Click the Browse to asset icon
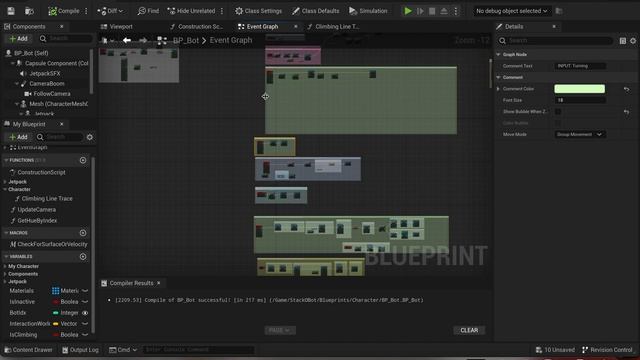 (29, 11)
